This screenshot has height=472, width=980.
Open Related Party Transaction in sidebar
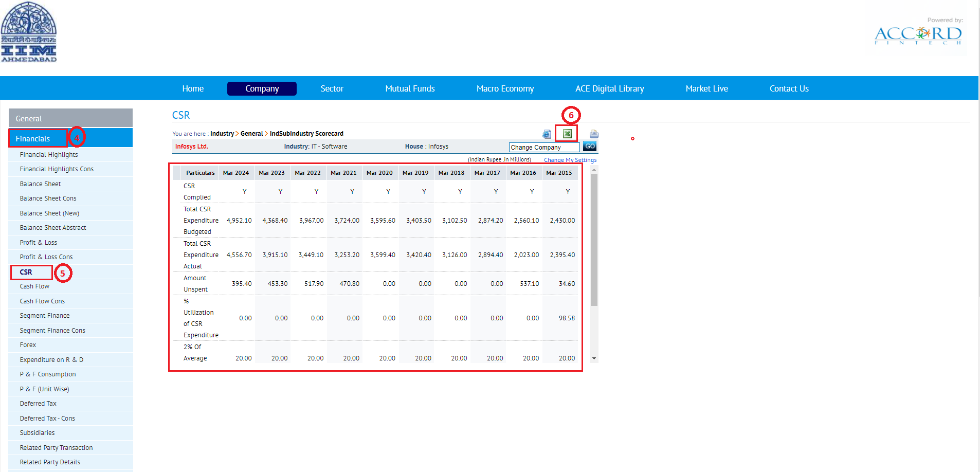pos(56,448)
